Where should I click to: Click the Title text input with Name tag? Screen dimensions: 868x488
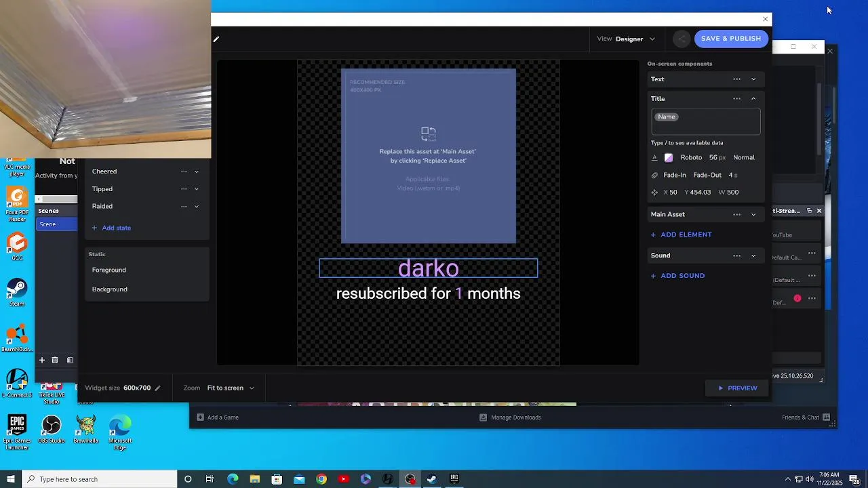(x=706, y=122)
